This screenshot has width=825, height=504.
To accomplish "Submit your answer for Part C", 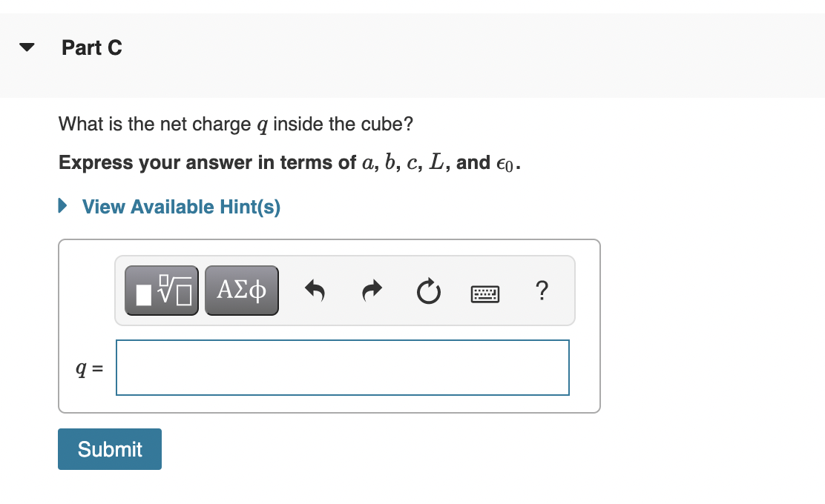I will point(109,449).
